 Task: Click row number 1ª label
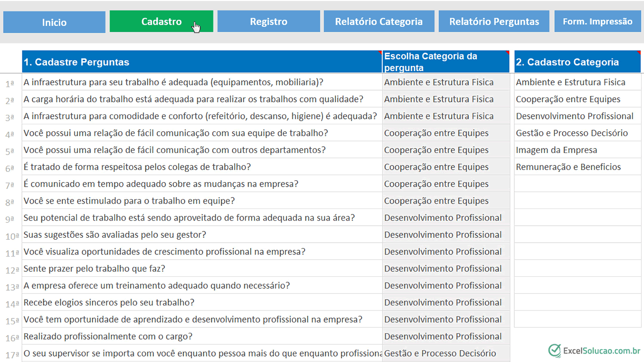pyautogui.click(x=10, y=84)
